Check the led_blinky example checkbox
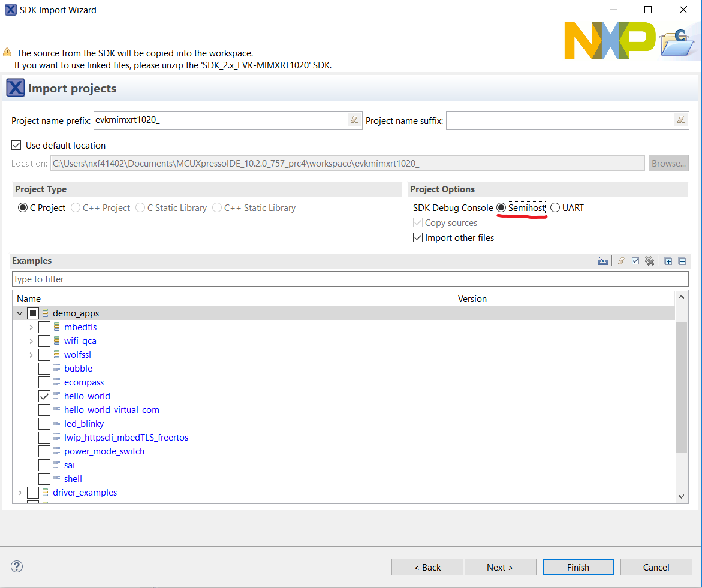This screenshot has height=588, width=702. click(44, 424)
